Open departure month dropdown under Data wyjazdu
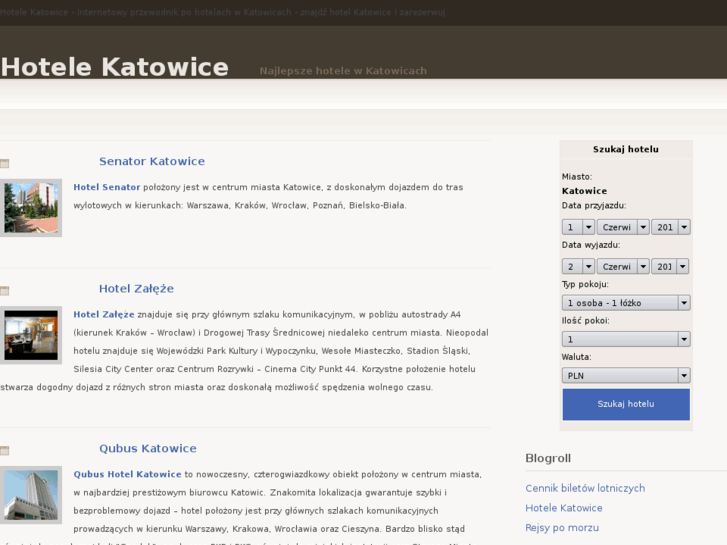727x545 pixels. [623, 267]
